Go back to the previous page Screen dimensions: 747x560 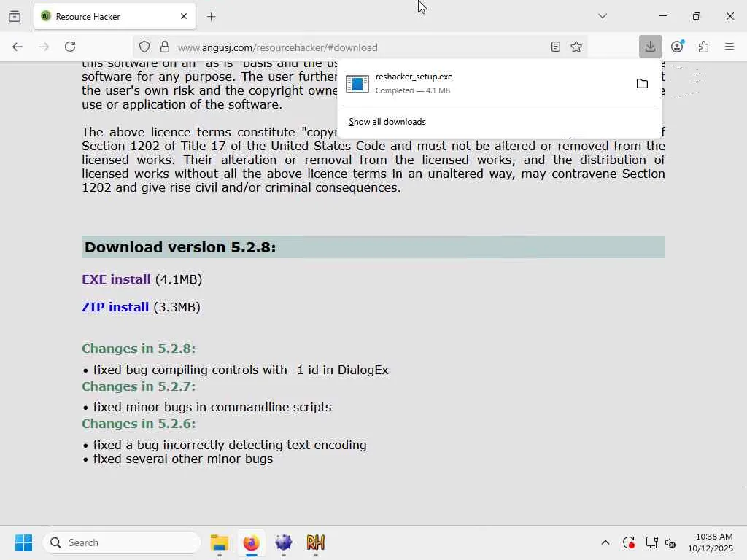pos(18,47)
